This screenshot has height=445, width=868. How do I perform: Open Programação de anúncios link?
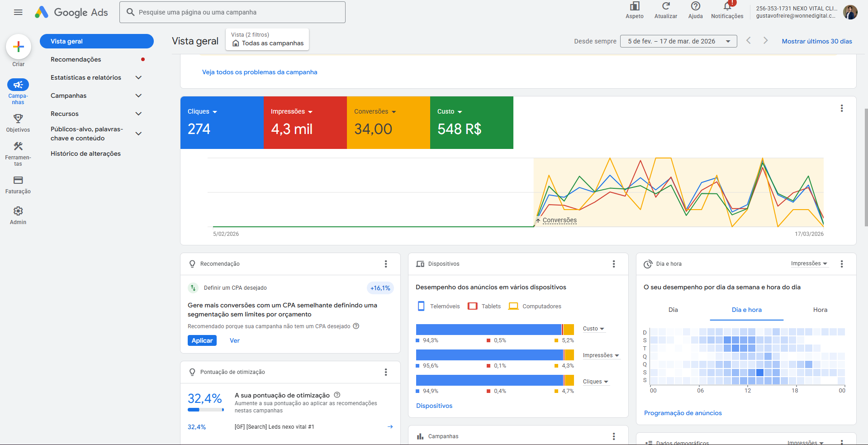click(683, 412)
